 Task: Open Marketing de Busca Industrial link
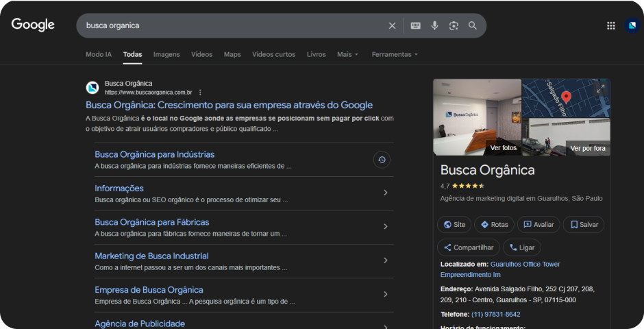coord(151,256)
